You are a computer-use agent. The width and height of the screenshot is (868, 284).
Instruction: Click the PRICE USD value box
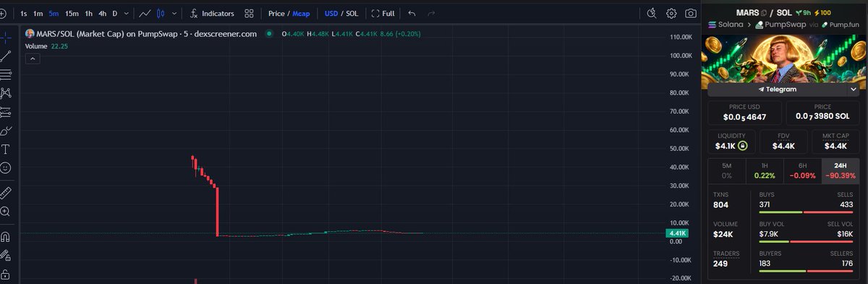[x=744, y=112]
